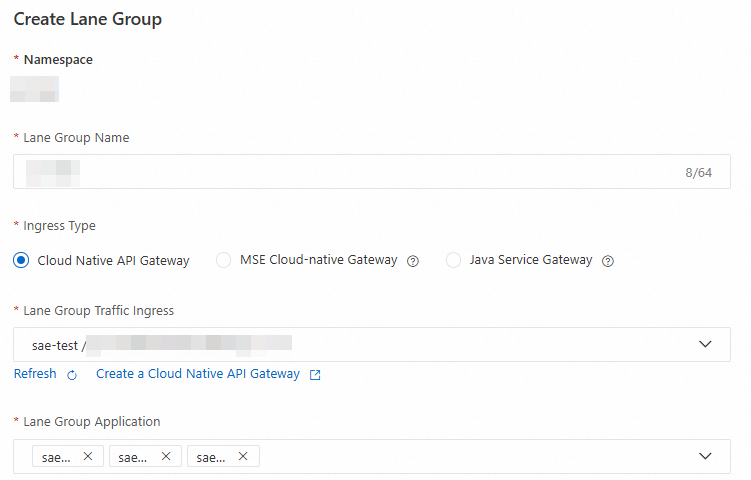751x480 pixels.
Task: Open Create a Cloud Native API Gateway link
Action: [x=198, y=374]
